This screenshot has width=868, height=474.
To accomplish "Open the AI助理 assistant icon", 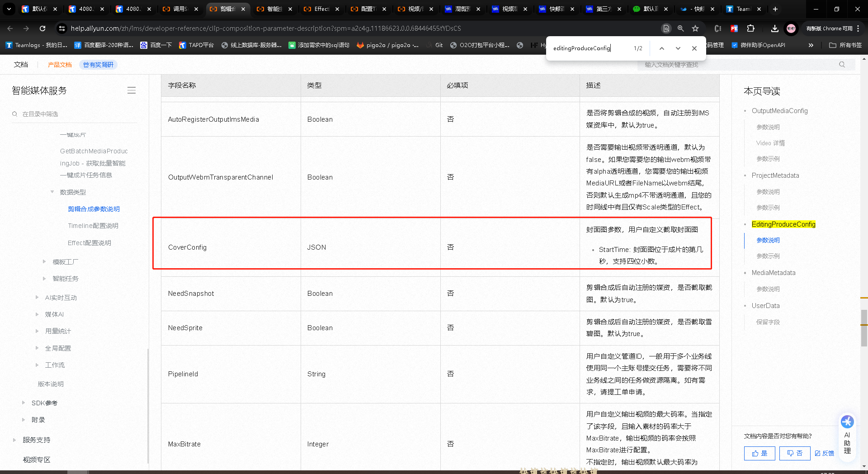I will (847, 436).
